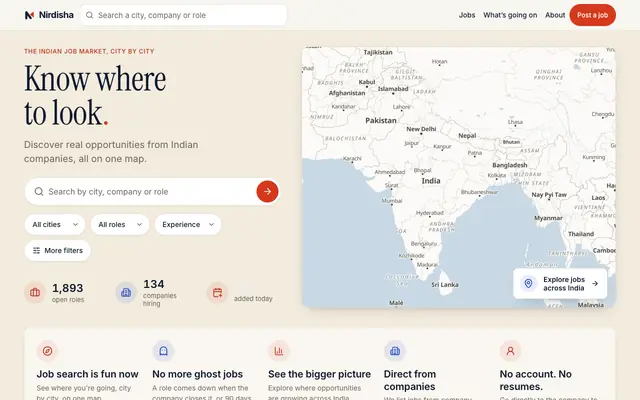Click the briefcase icon beside open roles
Image resolution: width=640 pixels, height=400 pixels.
(35, 292)
